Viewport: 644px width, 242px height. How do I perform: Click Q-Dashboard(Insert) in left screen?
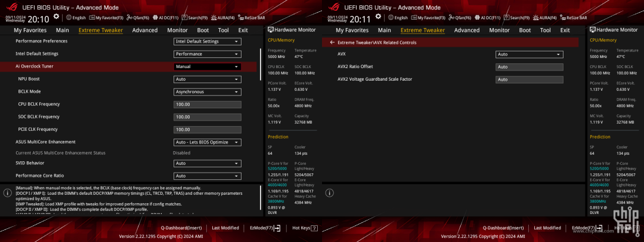pos(181,228)
